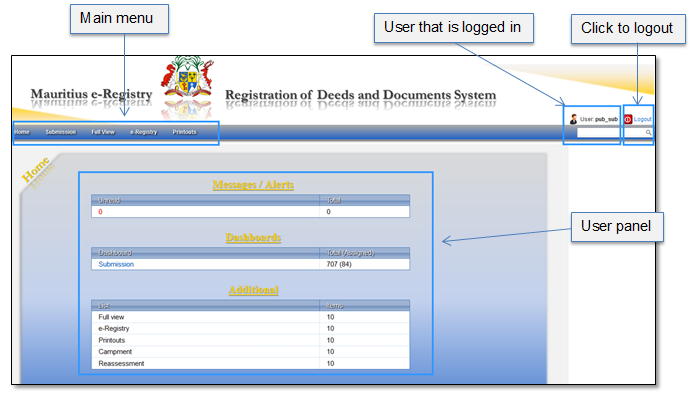Open the Submission dashboard link
The width and height of the screenshot is (695, 396).
point(116,264)
